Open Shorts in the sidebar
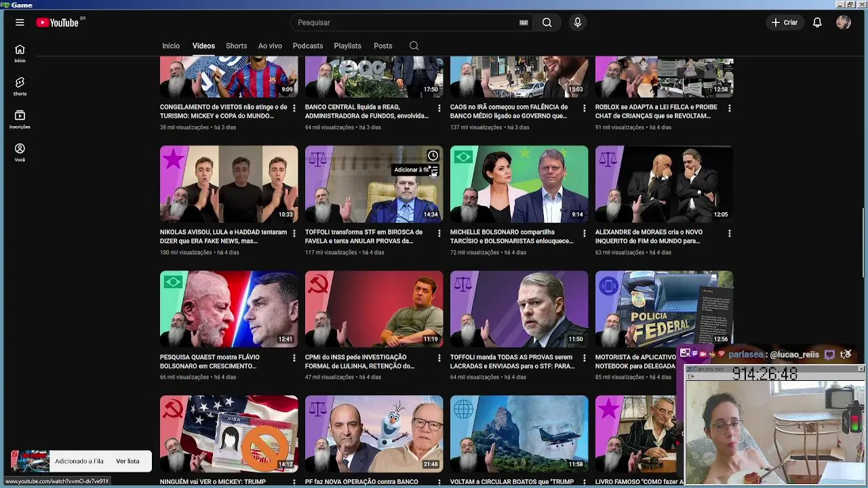Screen dimensions: 868x488 (x=20, y=87)
